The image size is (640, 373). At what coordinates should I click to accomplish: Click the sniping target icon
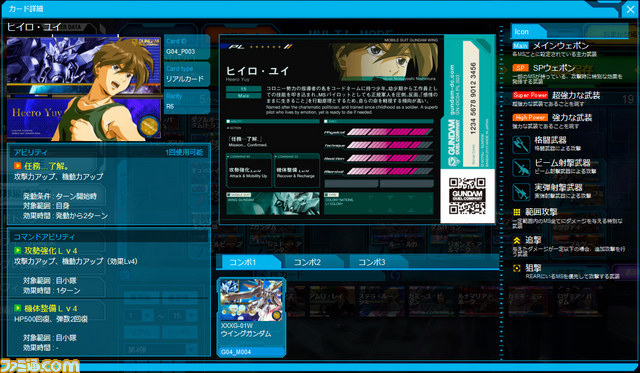[517, 268]
